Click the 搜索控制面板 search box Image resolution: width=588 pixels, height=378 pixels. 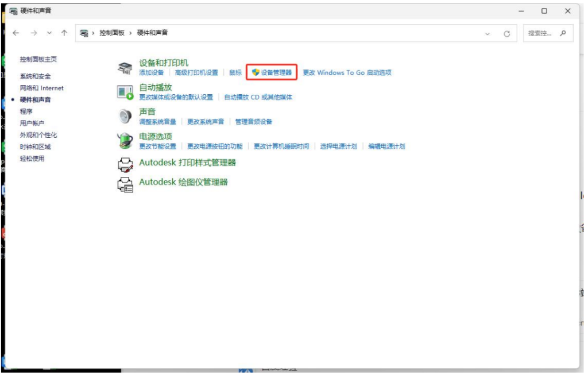coord(542,33)
